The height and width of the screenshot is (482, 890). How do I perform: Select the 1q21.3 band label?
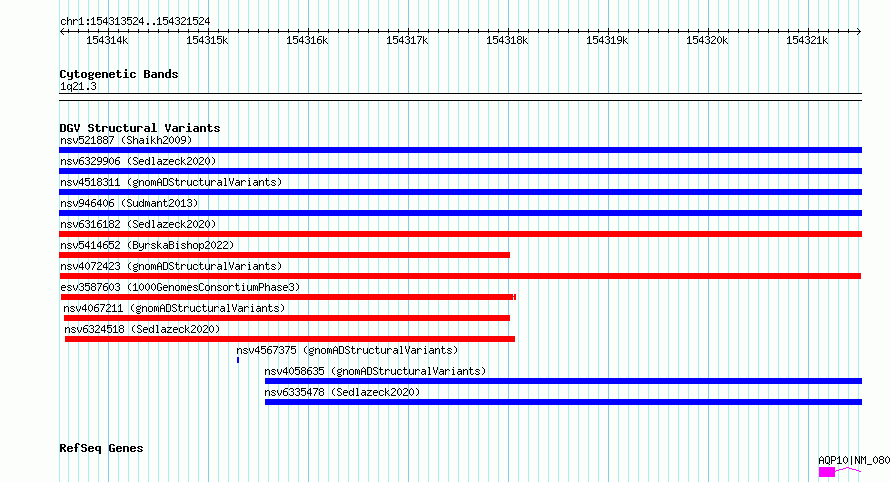pos(78,86)
